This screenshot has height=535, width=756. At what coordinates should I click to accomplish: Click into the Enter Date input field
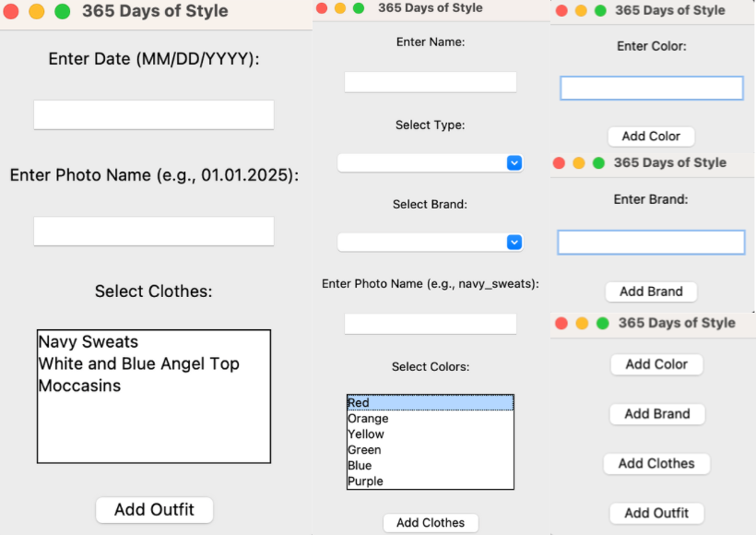(153, 114)
